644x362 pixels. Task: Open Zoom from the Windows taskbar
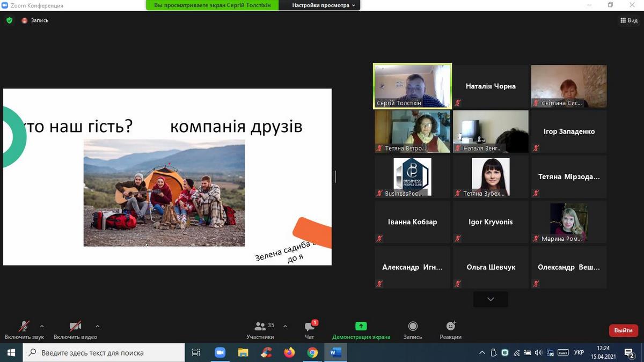coord(220,352)
